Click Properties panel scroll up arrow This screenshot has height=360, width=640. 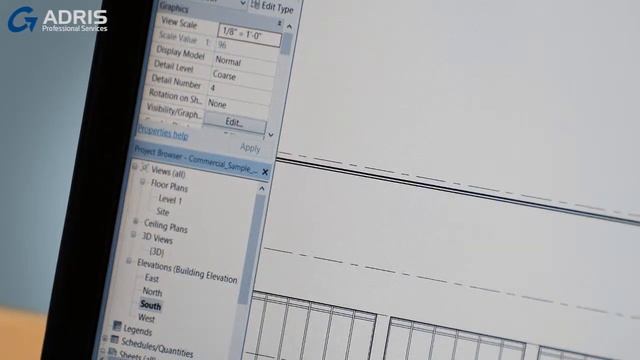click(x=289, y=27)
